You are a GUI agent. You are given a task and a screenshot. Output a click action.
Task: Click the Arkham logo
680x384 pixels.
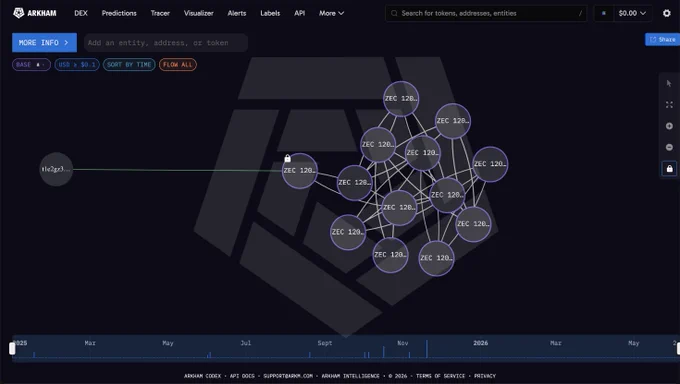[35, 13]
